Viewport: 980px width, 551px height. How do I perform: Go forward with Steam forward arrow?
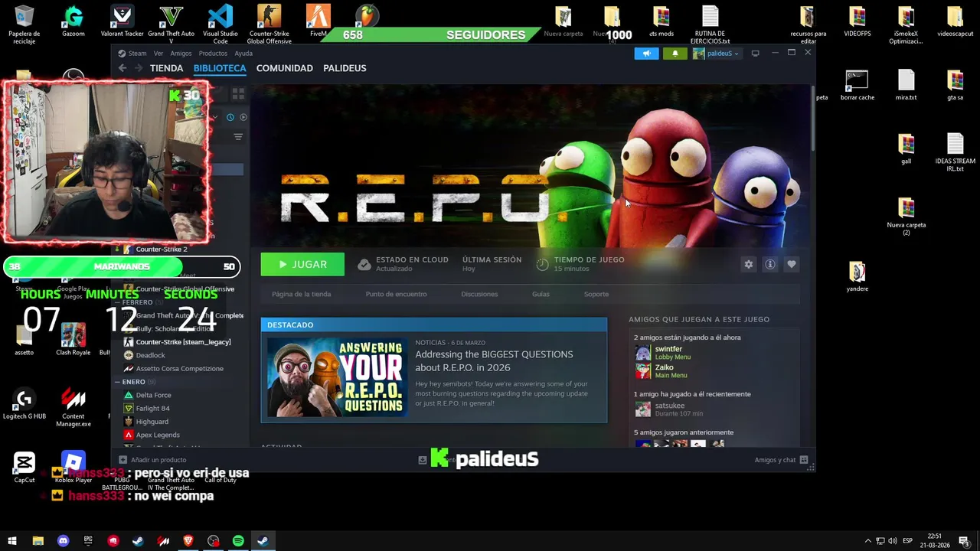[139, 68]
